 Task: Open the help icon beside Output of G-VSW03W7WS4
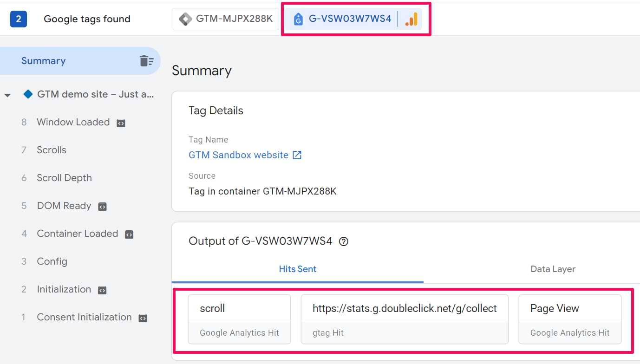tap(344, 241)
